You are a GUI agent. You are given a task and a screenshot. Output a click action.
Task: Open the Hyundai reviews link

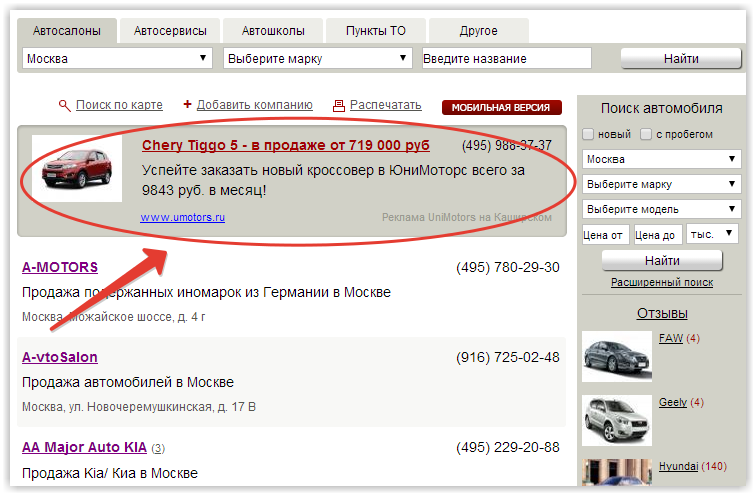(x=678, y=466)
